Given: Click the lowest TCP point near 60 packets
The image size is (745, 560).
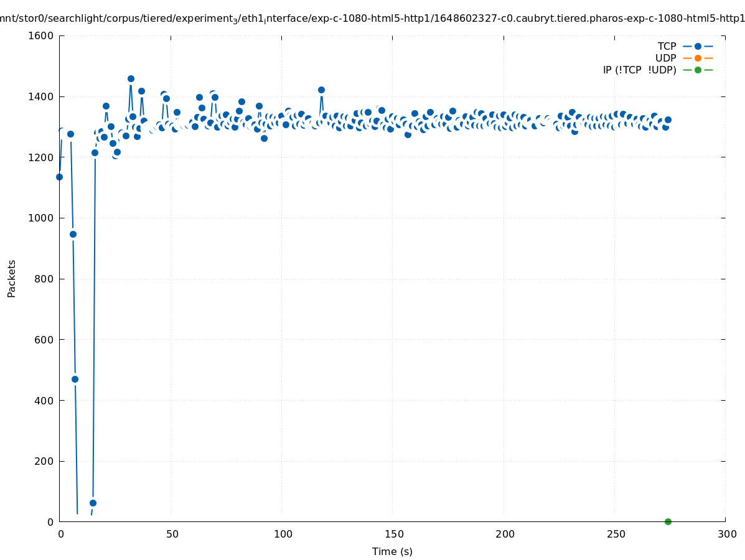Looking at the screenshot, I should pyautogui.click(x=93, y=503).
